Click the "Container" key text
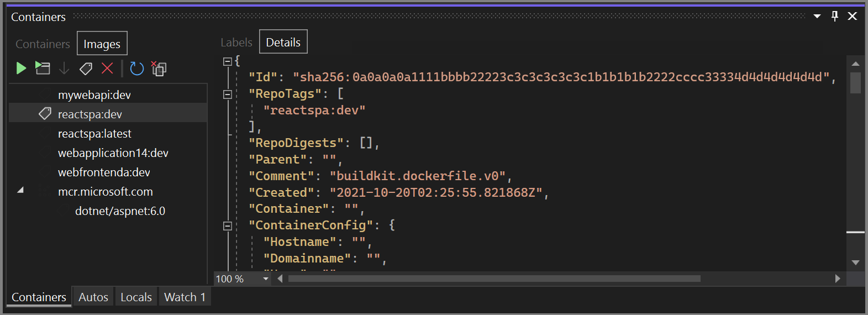Screen dimensions: 868x315 point(288,209)
